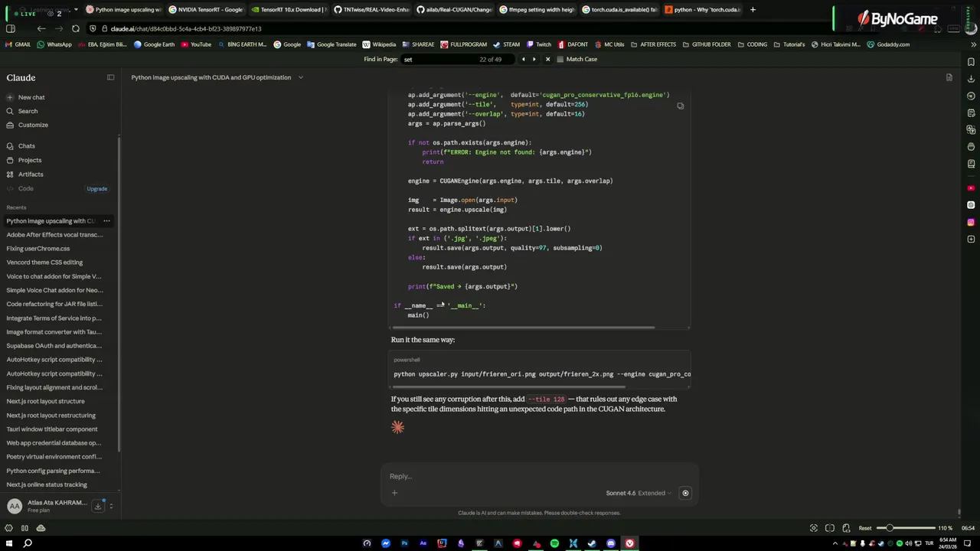Reset the page zoom level

(864, 528)
